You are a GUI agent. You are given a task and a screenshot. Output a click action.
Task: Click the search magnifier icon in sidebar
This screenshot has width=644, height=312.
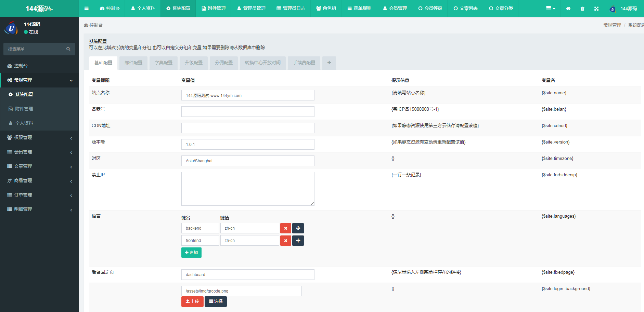(x=68, y=49)
